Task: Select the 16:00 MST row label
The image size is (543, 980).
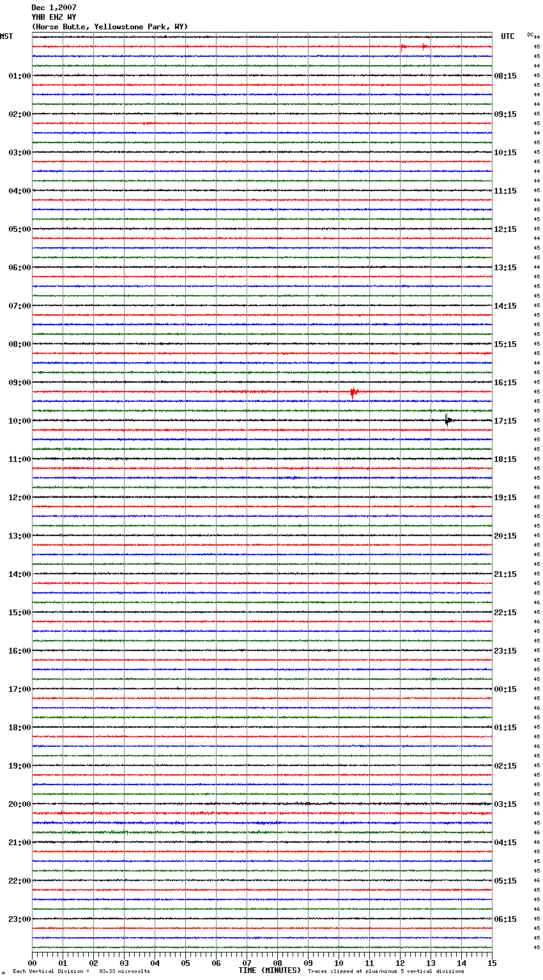Action: pos(20,651)
